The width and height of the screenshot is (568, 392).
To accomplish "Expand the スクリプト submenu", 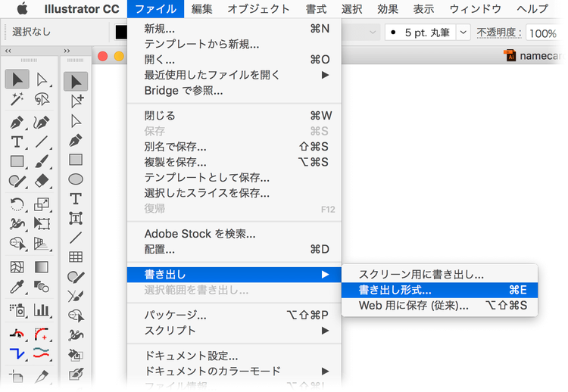I will coord(234,331).
